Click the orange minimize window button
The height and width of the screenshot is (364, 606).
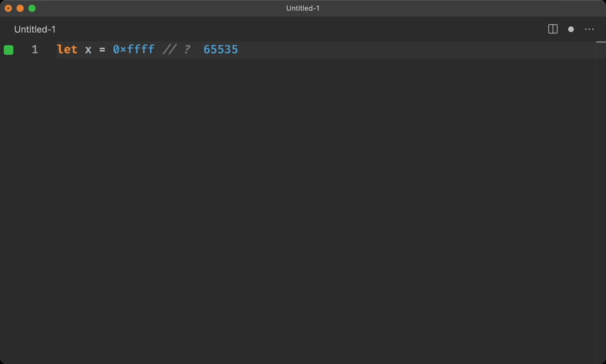(x=20, y=8)
